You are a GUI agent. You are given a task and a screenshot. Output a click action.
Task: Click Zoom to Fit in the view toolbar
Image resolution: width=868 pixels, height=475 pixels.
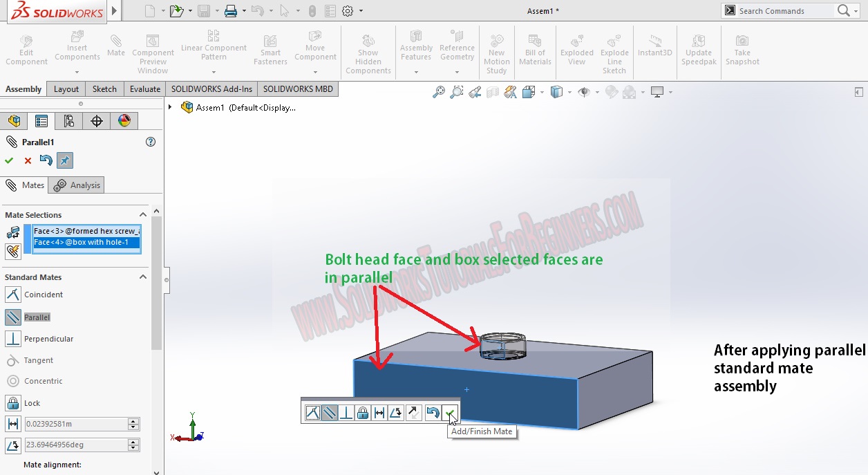(x=440, y=91)
